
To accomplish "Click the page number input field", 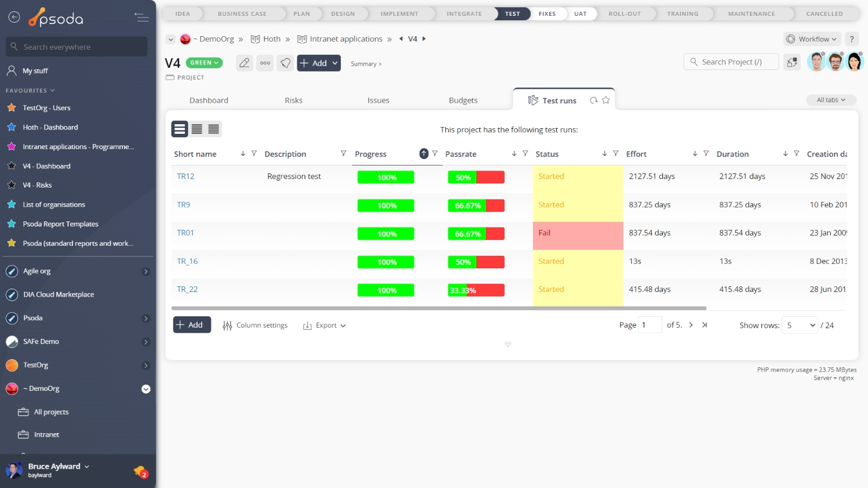I will pos(650,325).
